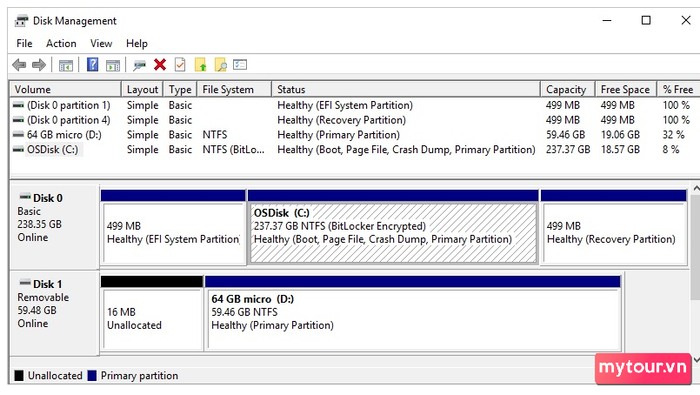700x395 pixels.
Task: Click the Healthy (Recovery Partition) status in list
Action: [342, 120]
